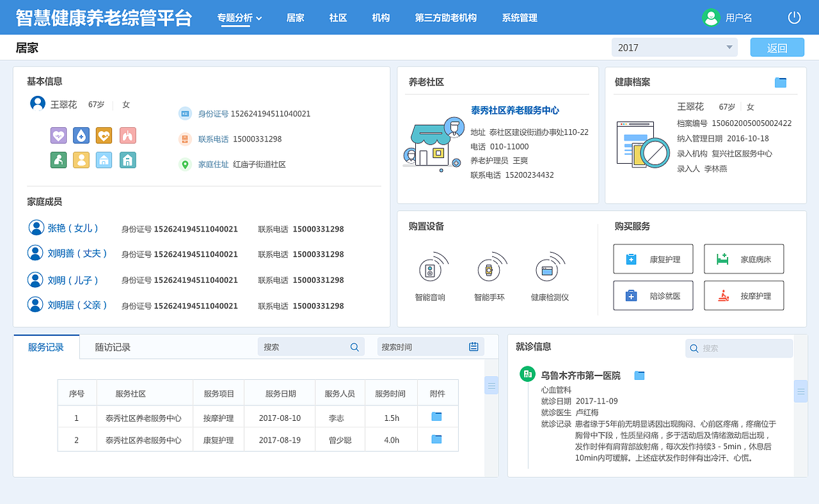Expand the 专题分析 menu chevron
This screenshot has width=819, height=504.
pos(260,18)
